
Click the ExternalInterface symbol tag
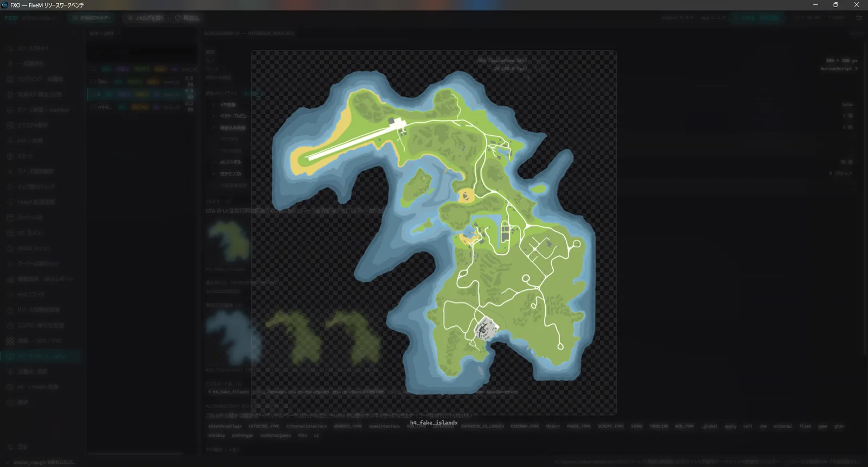tap(307, 426)
